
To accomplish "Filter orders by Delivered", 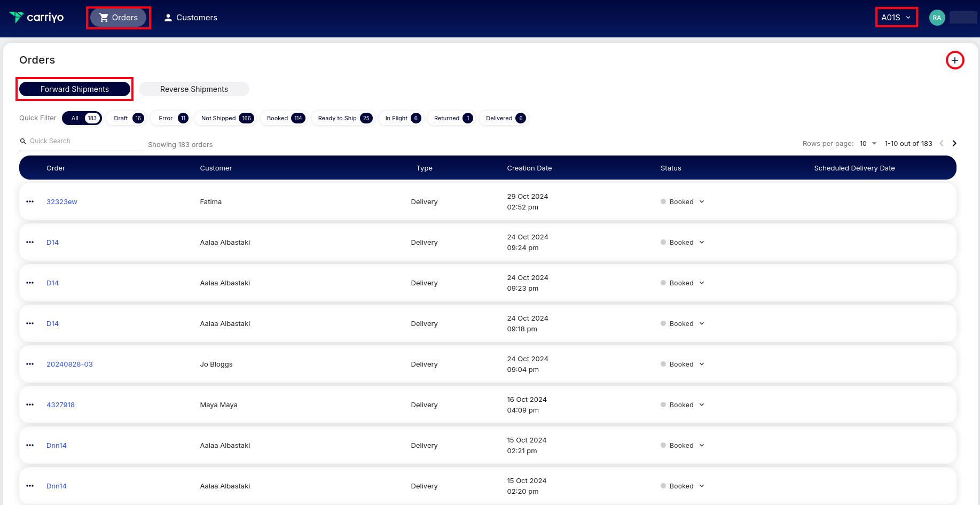I will (504, 118).
